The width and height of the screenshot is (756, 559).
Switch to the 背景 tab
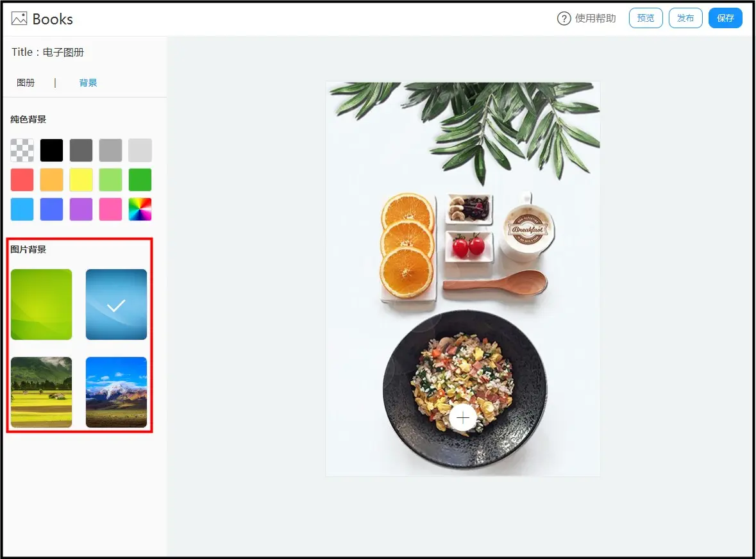(88, 83)
